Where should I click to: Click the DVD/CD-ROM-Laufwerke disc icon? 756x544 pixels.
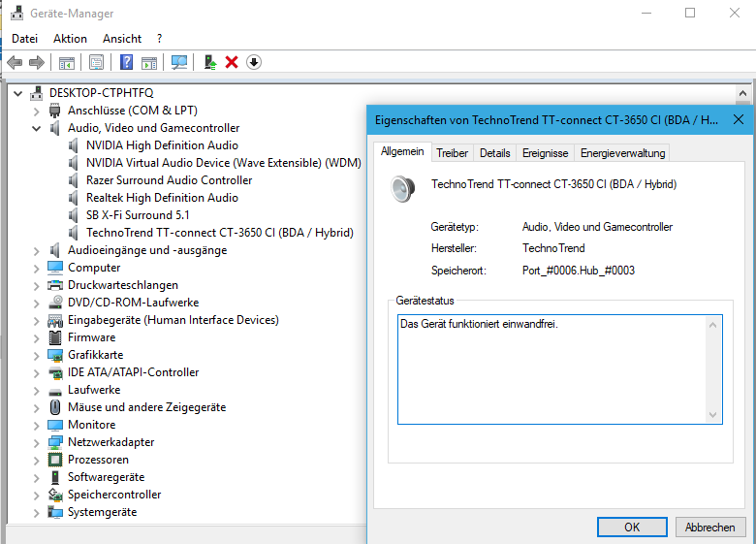[55, 303]
